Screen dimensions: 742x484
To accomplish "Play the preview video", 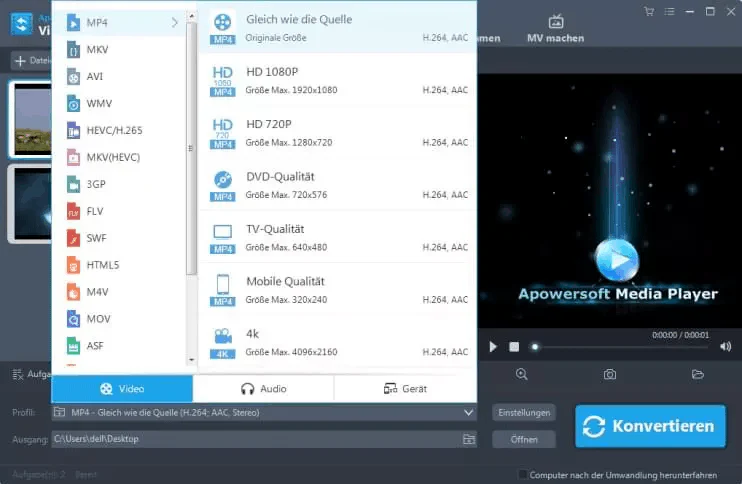I will [x=493, y=347].
